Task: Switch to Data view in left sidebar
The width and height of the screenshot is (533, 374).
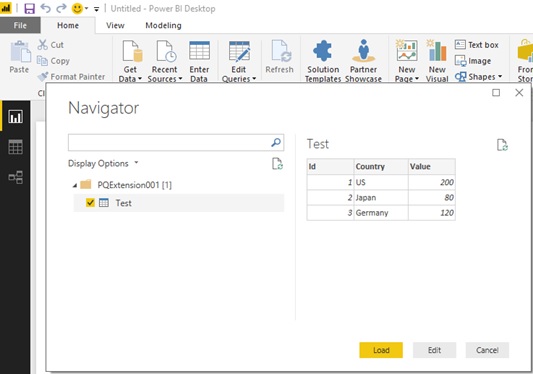Action: click(16, 147)
